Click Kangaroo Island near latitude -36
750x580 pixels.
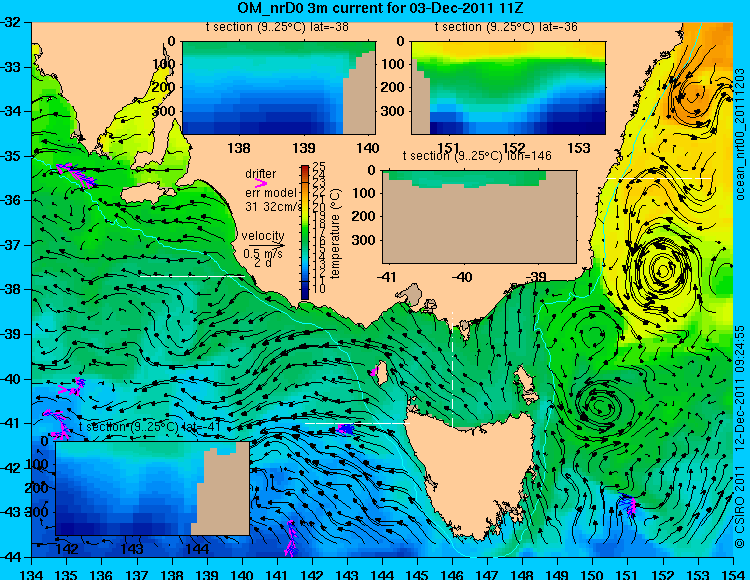[x=146, y=195]
